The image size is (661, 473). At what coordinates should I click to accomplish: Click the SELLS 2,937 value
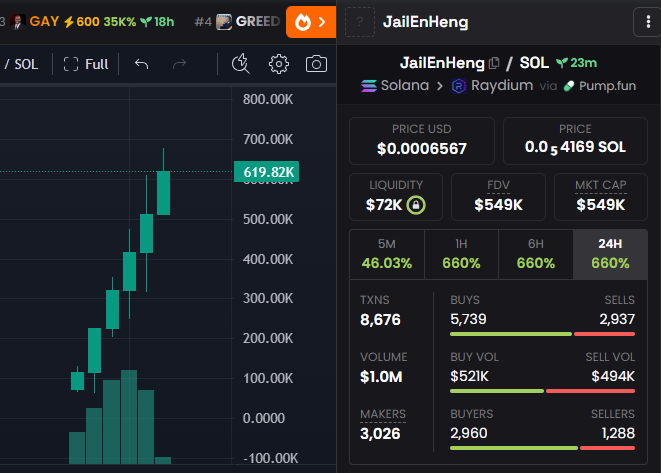point(617,319)
